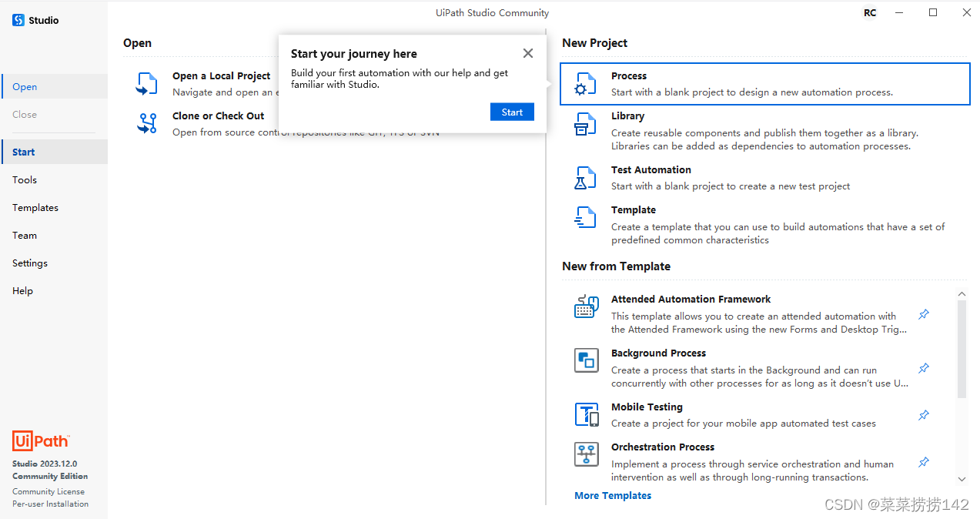Open the Settings tab
Screen dimensions: 980x519
(x=30, y=263)
